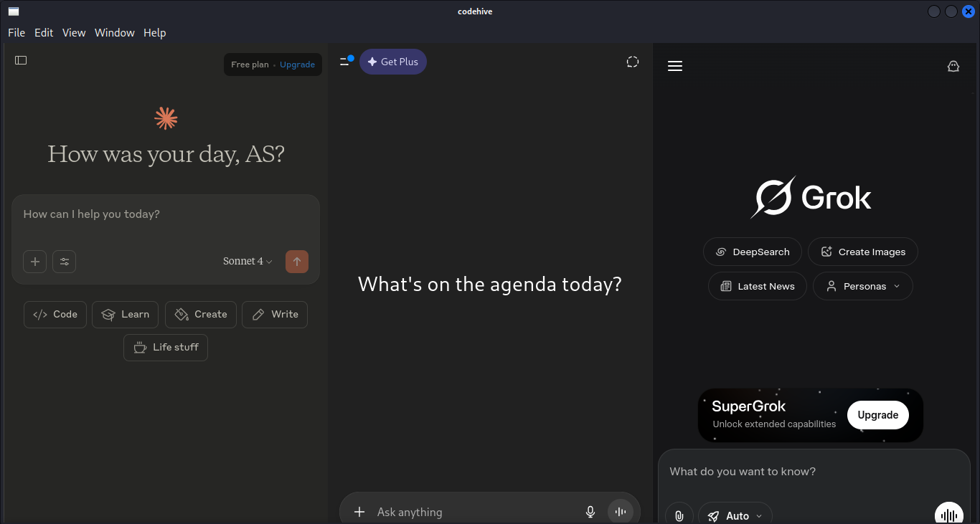Screen dimensions: 980x524
Task: Click the Grok paperclip attach icon
Action: [679, 515]
